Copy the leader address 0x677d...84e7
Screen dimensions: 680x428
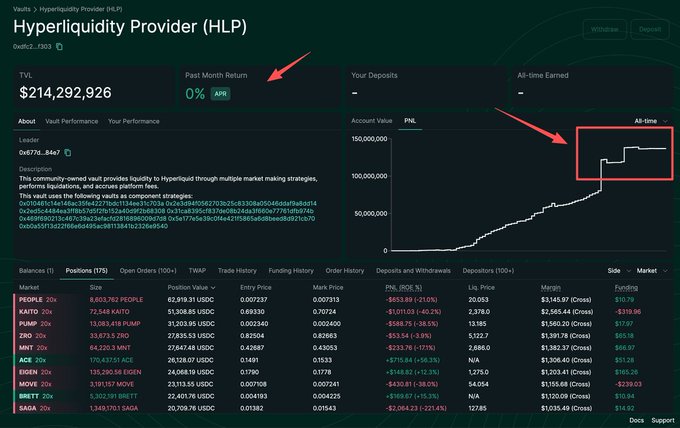[x=68, y=153]
